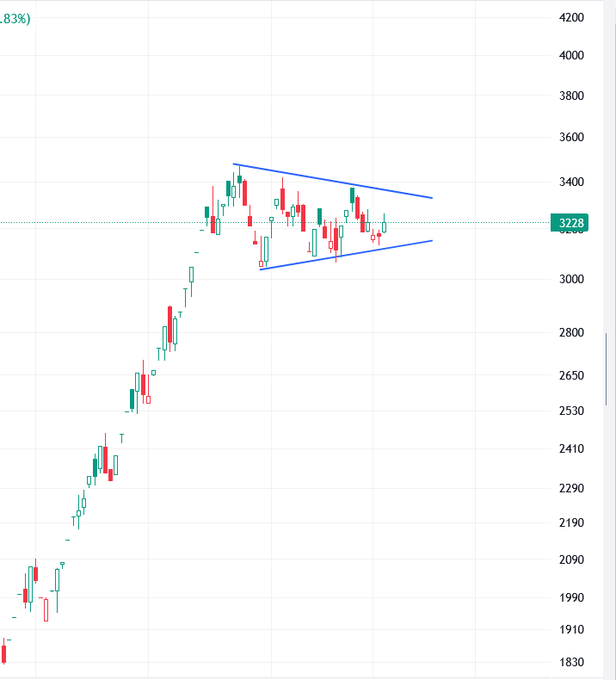Click the 2290 price scale label

(571, 488)
